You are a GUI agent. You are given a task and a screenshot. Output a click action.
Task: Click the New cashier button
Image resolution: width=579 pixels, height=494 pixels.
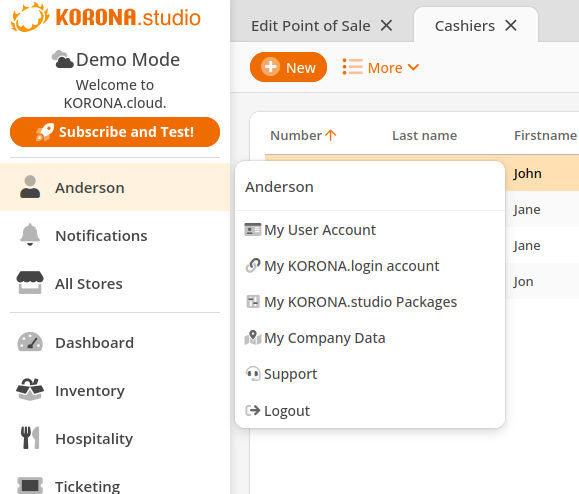(x=288, y=67)
